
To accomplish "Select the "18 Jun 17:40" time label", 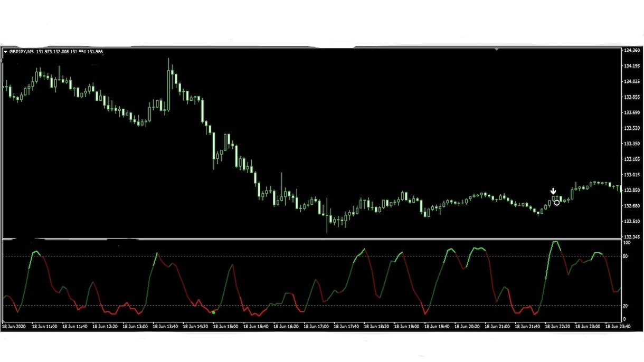I will [x=346, y=327].
